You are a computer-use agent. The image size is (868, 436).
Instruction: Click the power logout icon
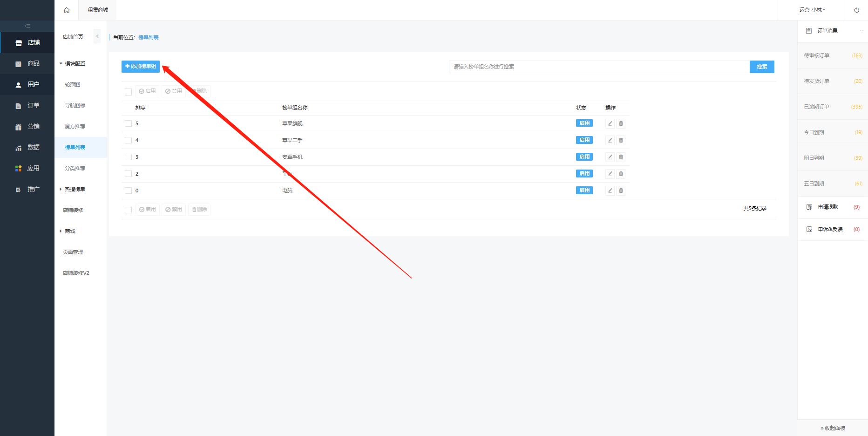click(x=856, y=10)
